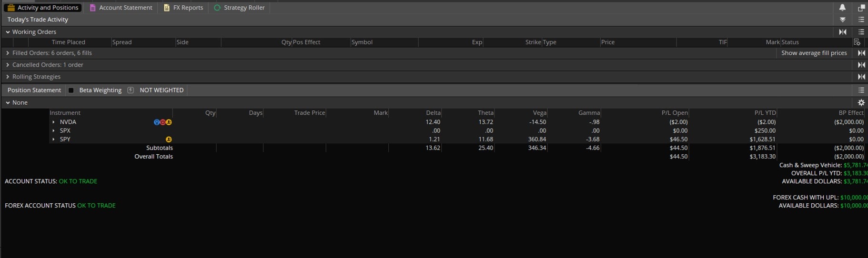Open Position Statement settings gear

click(861, 103)
